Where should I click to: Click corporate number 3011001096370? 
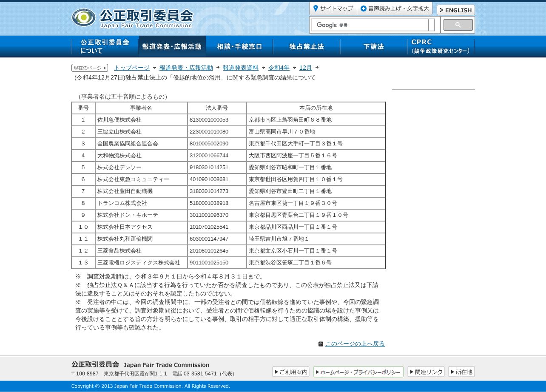(x=209, y=215)
